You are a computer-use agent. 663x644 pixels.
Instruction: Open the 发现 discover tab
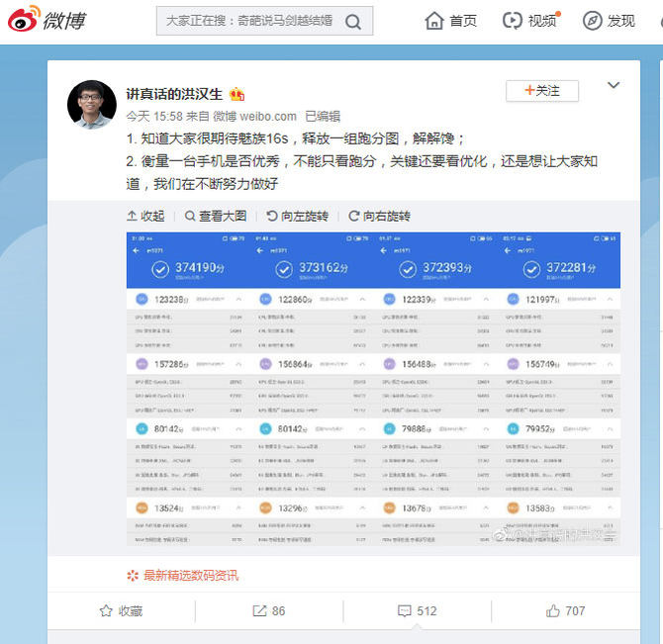click(x=609, y=21)
